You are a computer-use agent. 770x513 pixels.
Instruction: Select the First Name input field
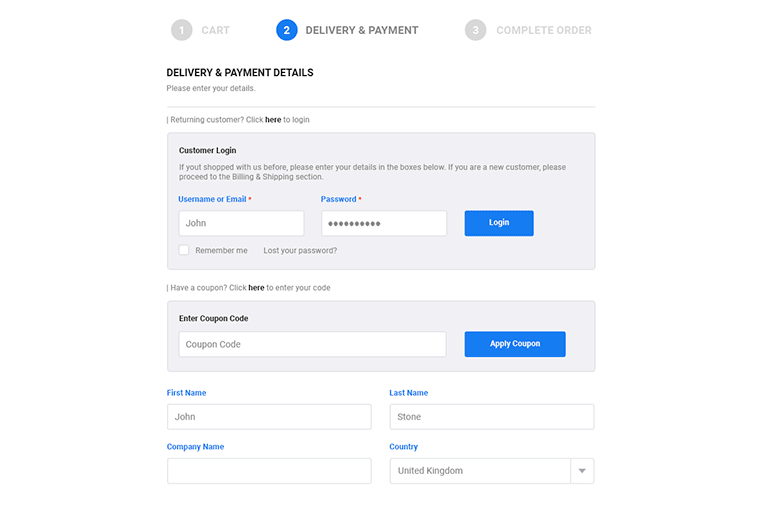tap(269, 417)
